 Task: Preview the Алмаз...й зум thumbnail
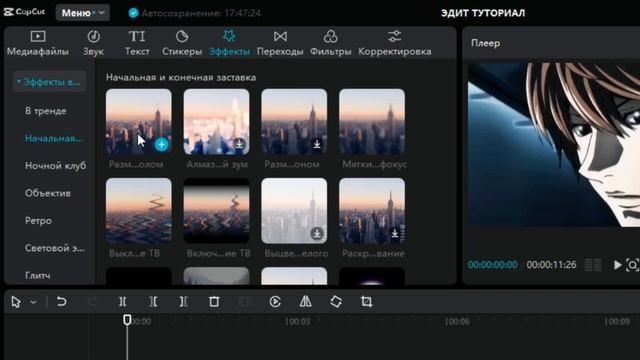coord(216,122)
